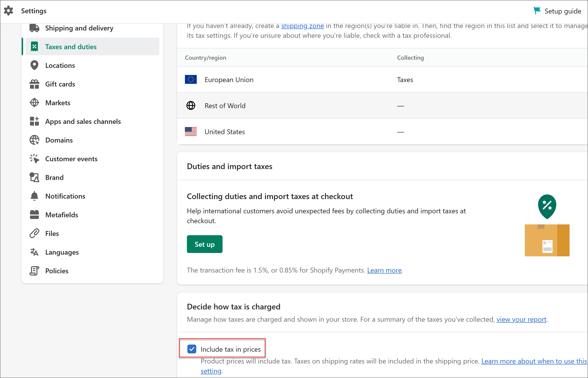Viewport: 588px width, 378px height.
Task: Click Taxes value for European Union
Action: 405,80
